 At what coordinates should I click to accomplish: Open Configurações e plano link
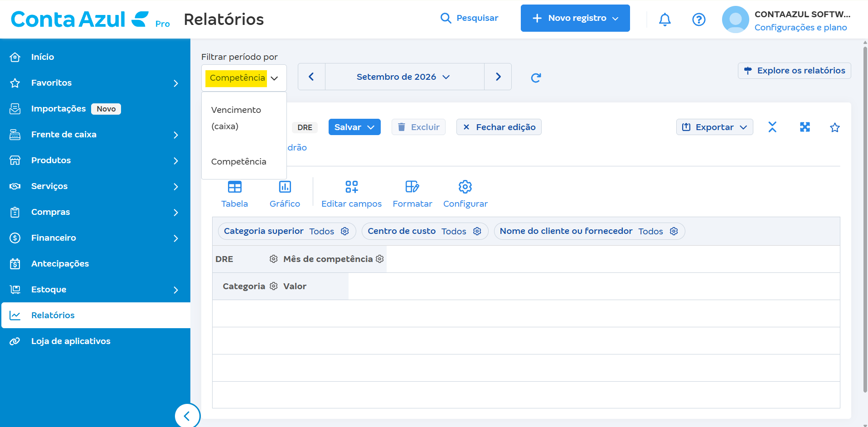click(x=800, y=27)
